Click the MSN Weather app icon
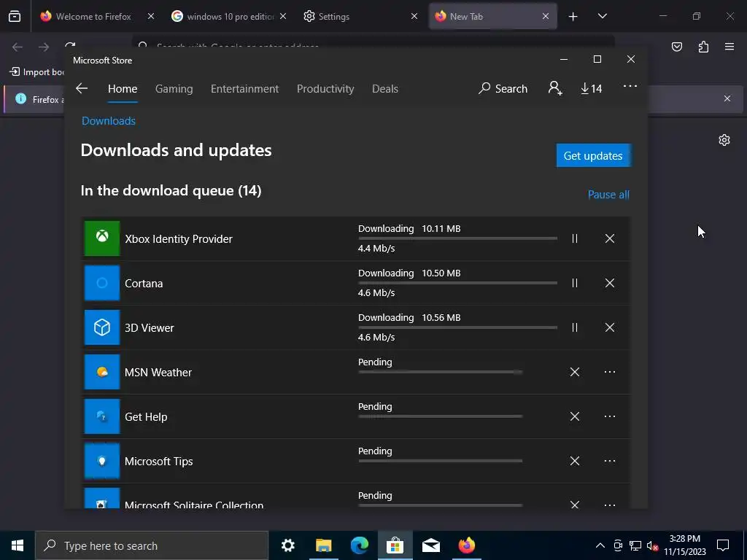The image size is (747, 560). pyautogui.click(x=102, y=372)
